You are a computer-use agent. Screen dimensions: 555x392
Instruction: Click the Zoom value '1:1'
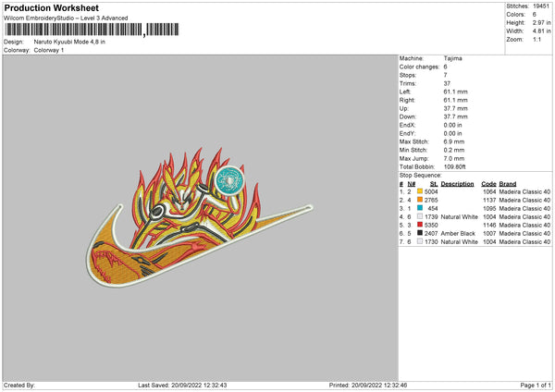[x=537, y=40]
